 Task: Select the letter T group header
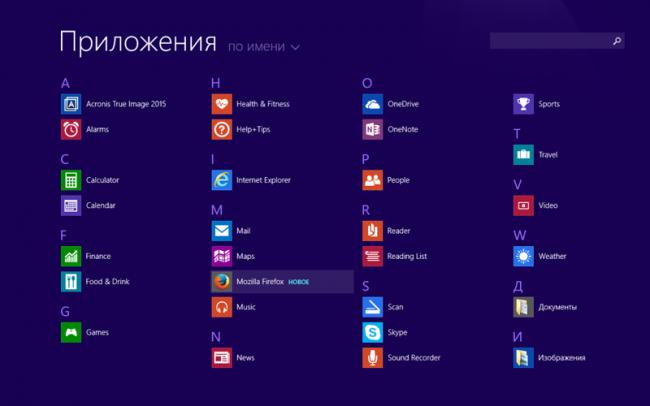(517, 134)
